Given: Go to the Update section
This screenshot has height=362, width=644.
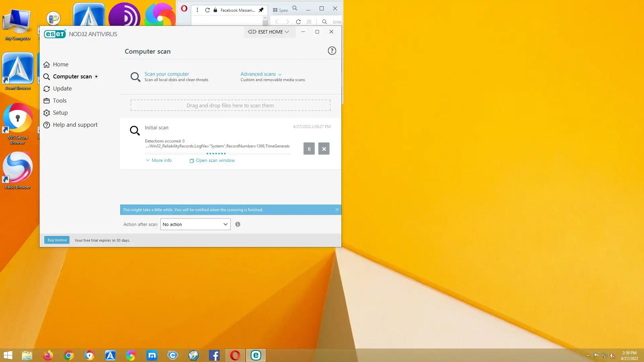Looking at the screenshot, I should (62, 88).
